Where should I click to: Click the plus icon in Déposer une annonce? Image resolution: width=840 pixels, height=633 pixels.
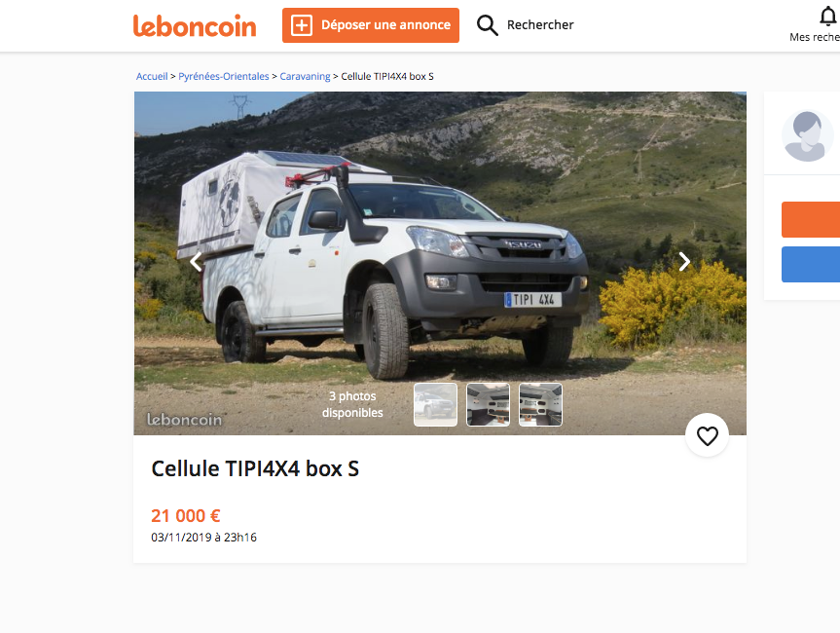click(x=302, y=25)
